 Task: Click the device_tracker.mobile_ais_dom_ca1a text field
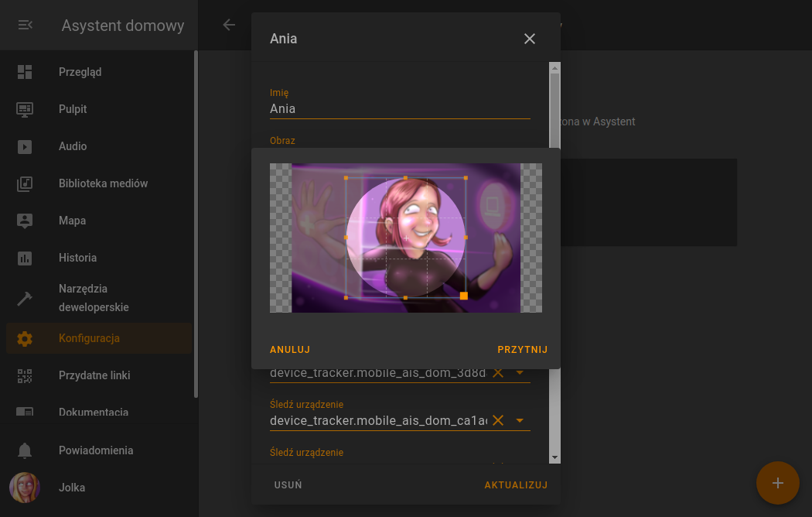click(378, 420)
